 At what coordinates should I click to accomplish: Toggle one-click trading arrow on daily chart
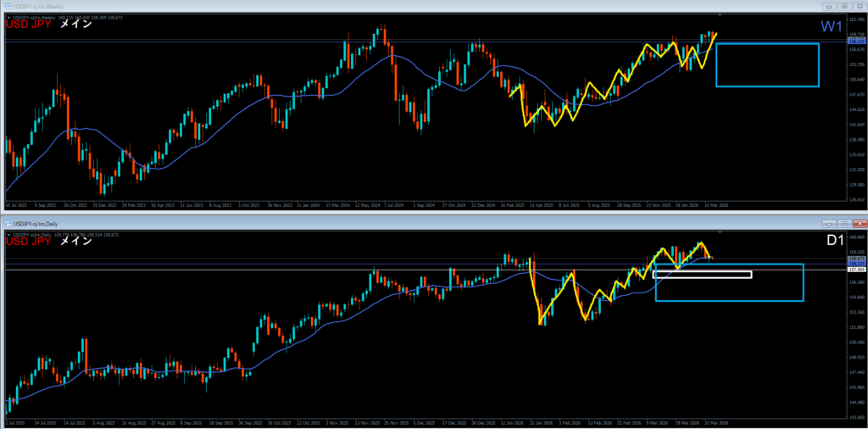[8, 233]
